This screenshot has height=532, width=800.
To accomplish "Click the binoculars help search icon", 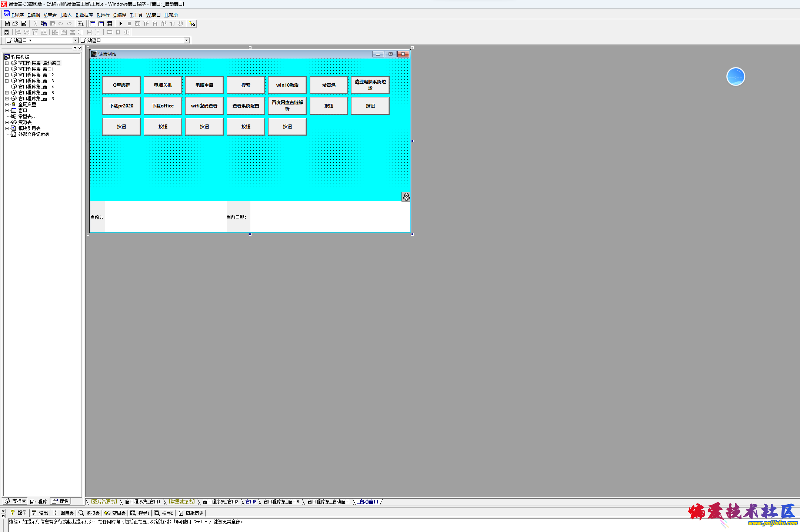I will (x=192, y=24).
